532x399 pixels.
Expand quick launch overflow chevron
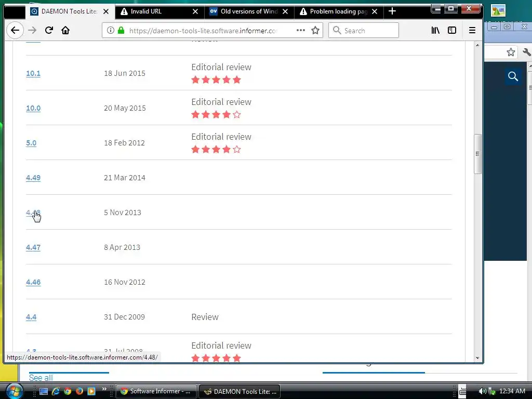click(104, 389)
